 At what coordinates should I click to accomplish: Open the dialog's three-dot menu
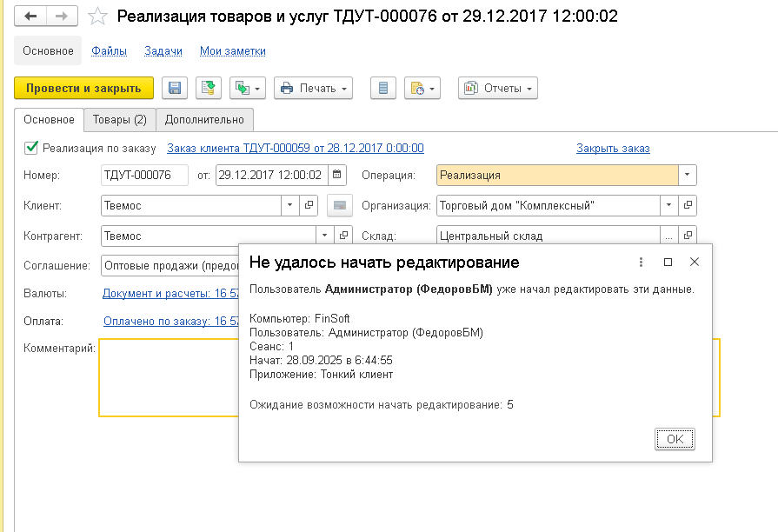[641, 262]
